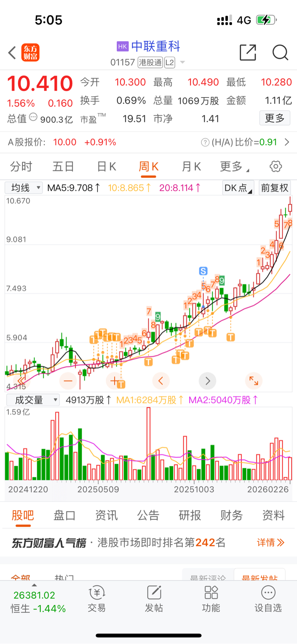Screen dimensions: 297x644
Task: Move chart right with arrow button
Action: coord(207,381)
